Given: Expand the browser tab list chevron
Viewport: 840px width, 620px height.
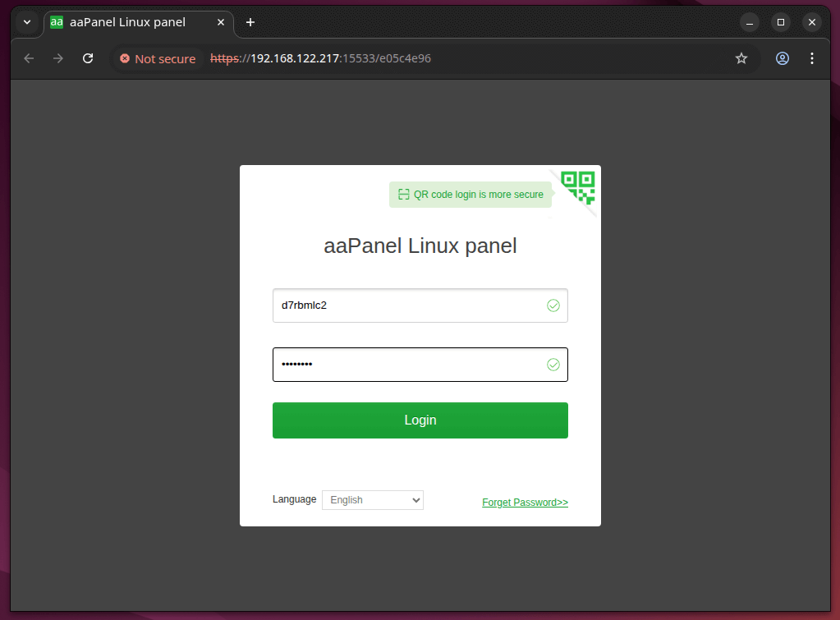Looking at the screenshot, I should click(x=27, y=22).
